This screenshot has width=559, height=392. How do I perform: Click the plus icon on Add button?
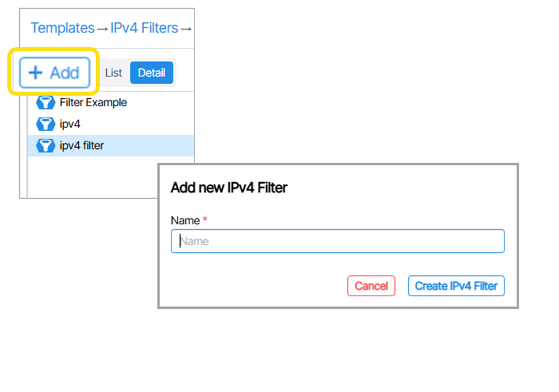36,73
